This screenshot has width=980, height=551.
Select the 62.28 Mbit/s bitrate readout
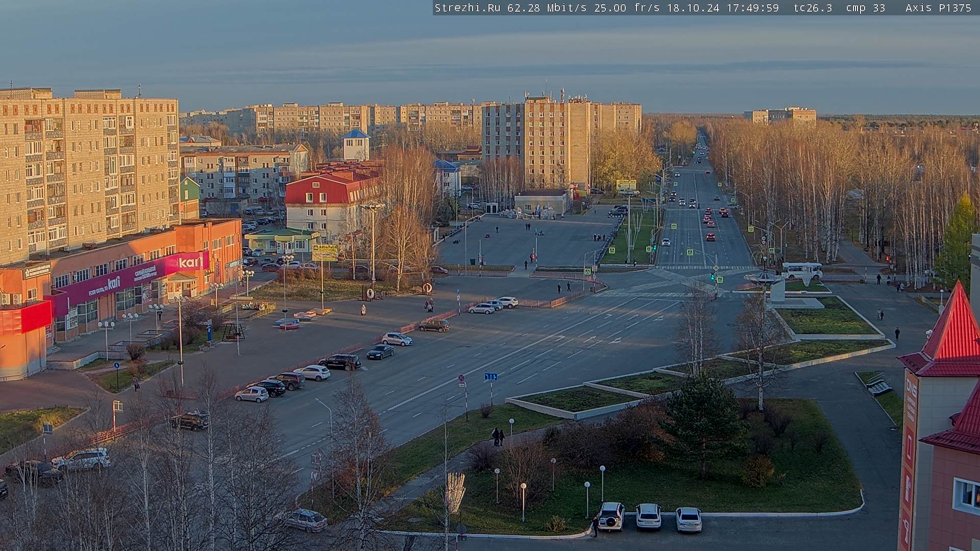pos(549,8)
